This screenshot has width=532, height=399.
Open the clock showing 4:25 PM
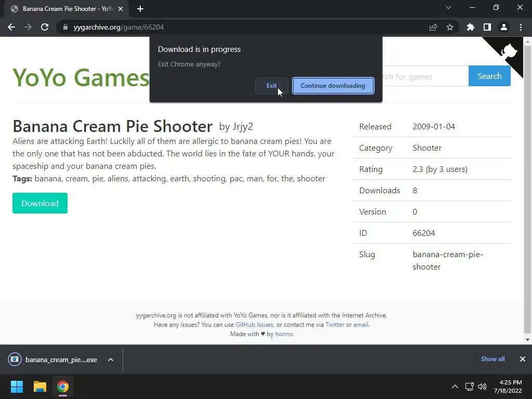[x=508, y=387]
